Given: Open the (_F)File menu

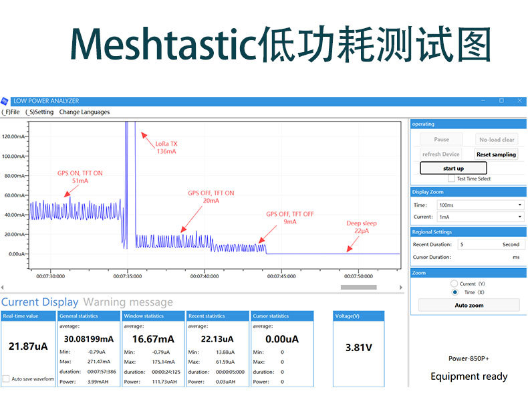Looking at the screenshot, I should (11, 112).
